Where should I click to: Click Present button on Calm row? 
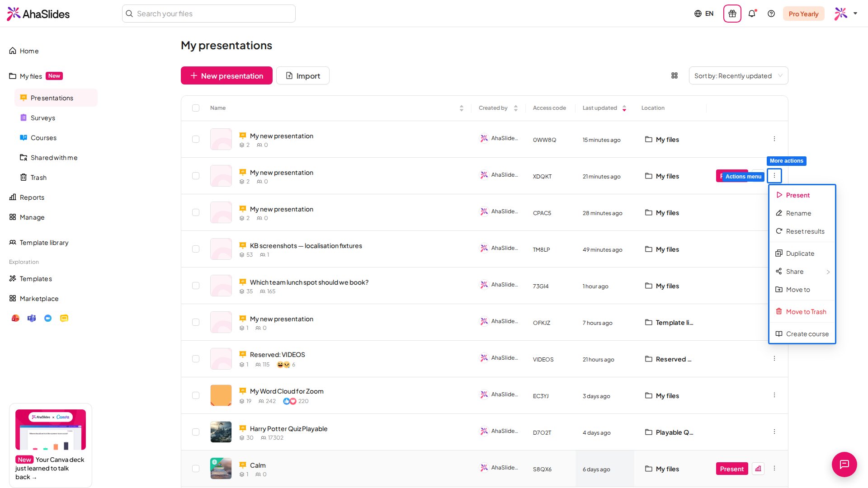tap(732, 469)
